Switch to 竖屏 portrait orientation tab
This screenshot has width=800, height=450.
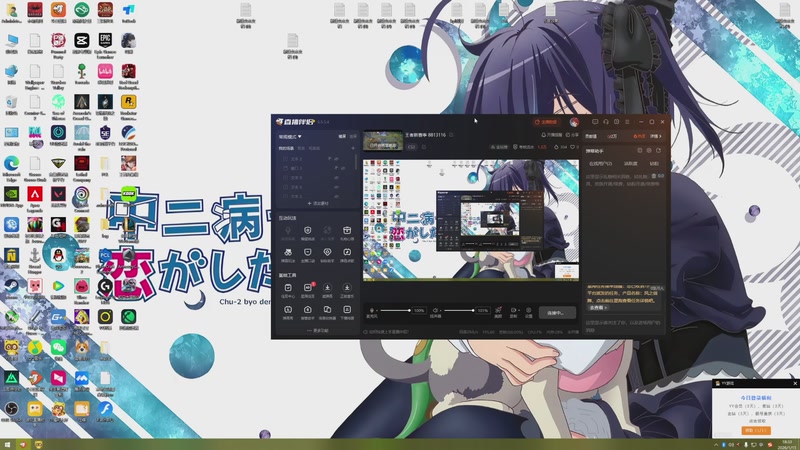(353, 137)
